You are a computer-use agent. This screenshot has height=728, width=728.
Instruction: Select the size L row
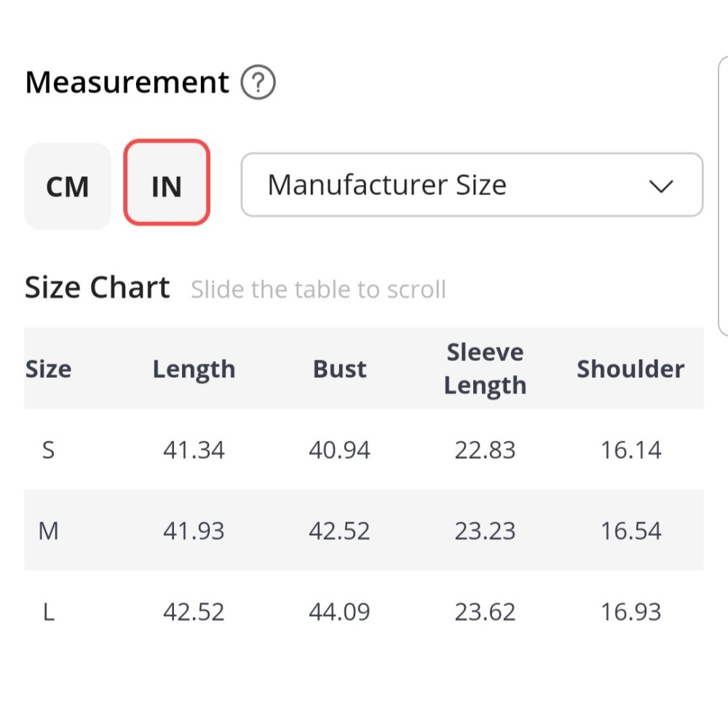click(x=48, y=612)
